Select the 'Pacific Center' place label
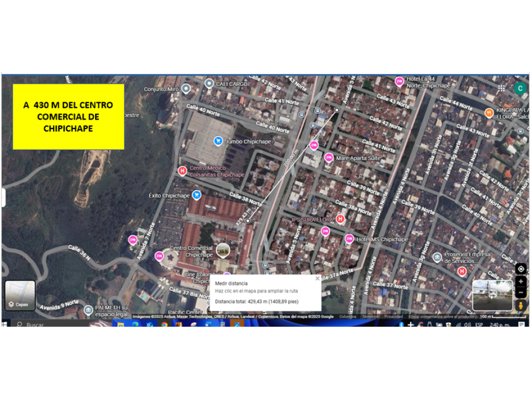 click(185, 312)
